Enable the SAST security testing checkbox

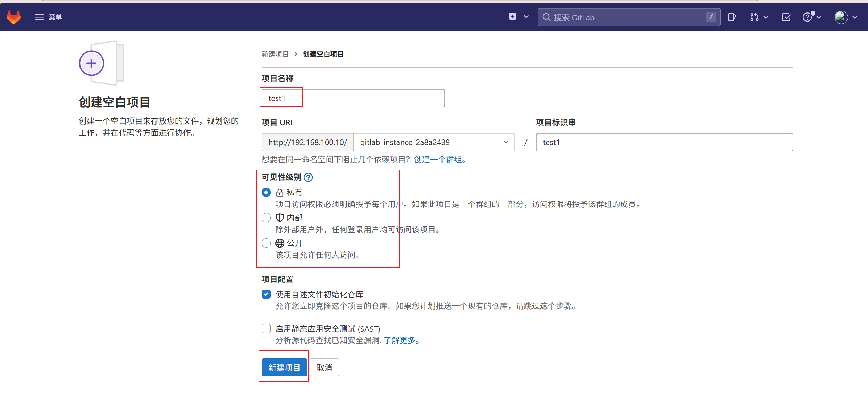pos(266,329)
